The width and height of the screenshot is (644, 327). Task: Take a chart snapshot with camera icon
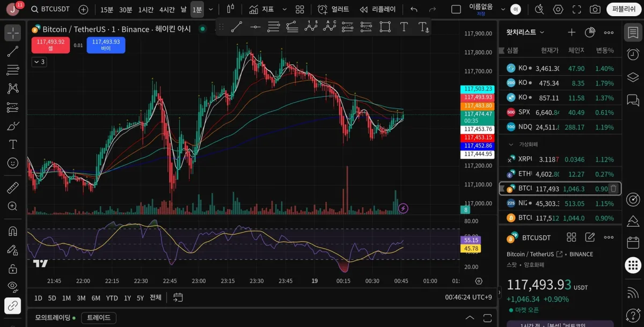coord(595,9)
